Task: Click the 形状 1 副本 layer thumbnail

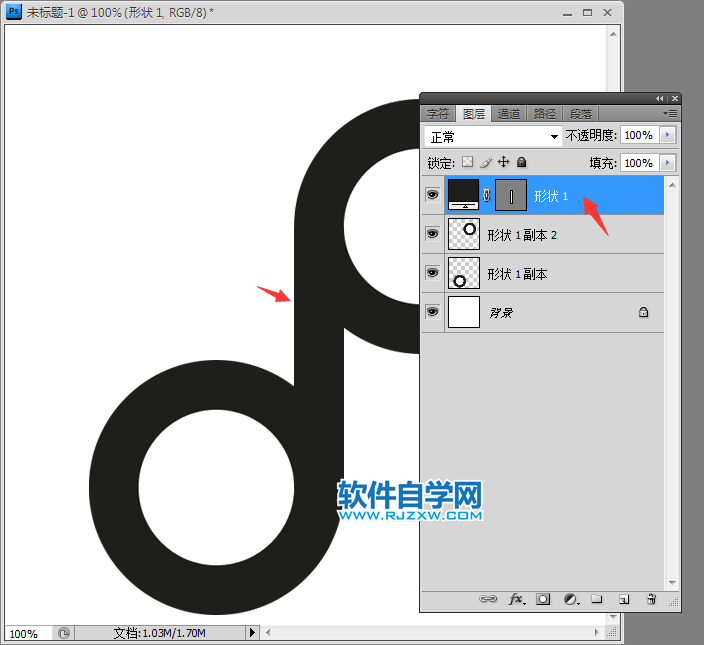Action: pos(464,273)
